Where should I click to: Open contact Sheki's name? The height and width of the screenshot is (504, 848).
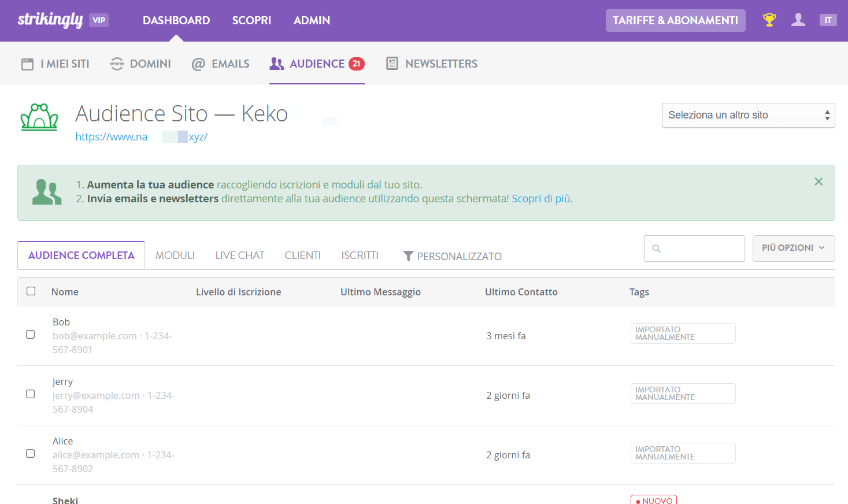[x=65, y=500]
